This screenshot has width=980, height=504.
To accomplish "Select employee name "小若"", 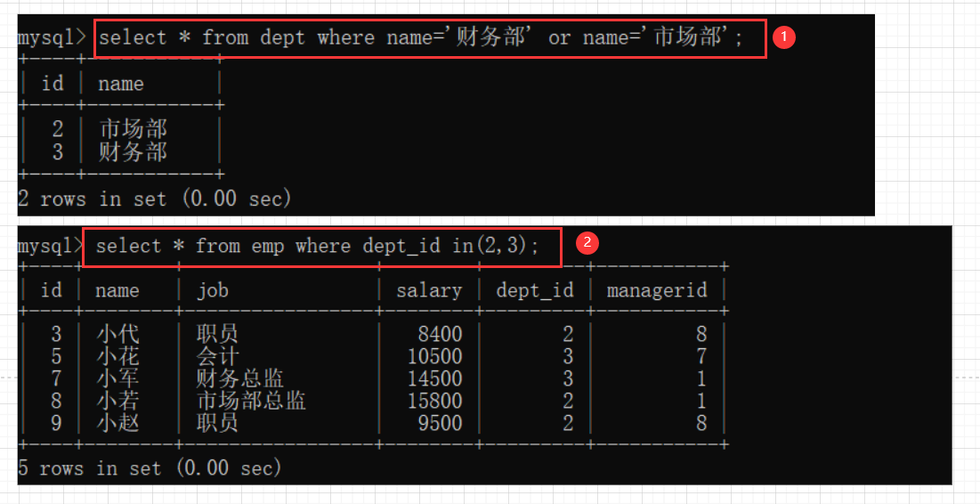I will 117,401.
